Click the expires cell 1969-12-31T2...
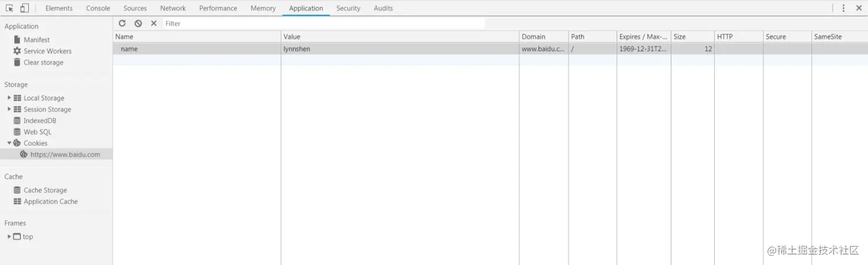Viewport: 868px width, 265px height. [644, 49]
